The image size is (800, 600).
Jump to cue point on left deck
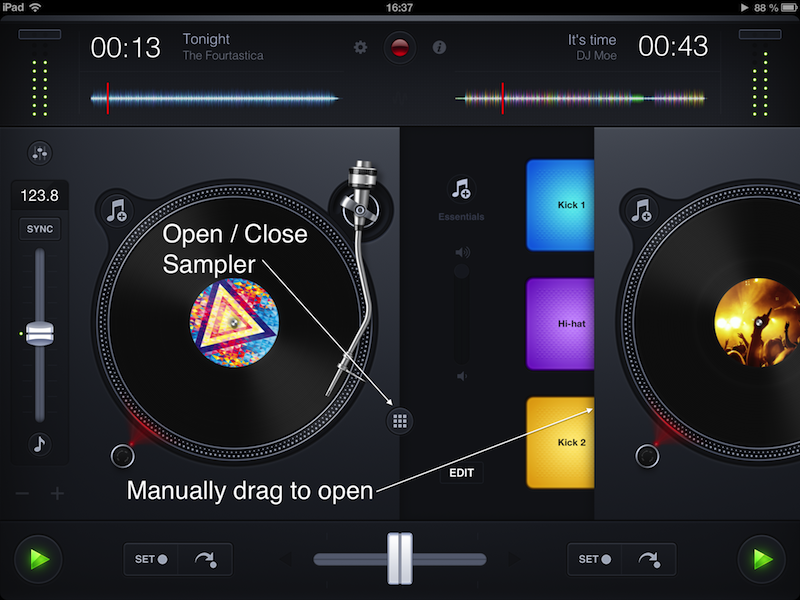(206, 559)
